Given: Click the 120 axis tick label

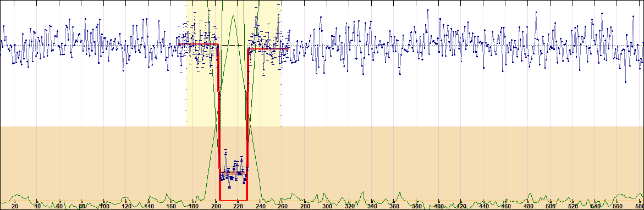Looking at the screenshot, I should [x=126, y=206].
